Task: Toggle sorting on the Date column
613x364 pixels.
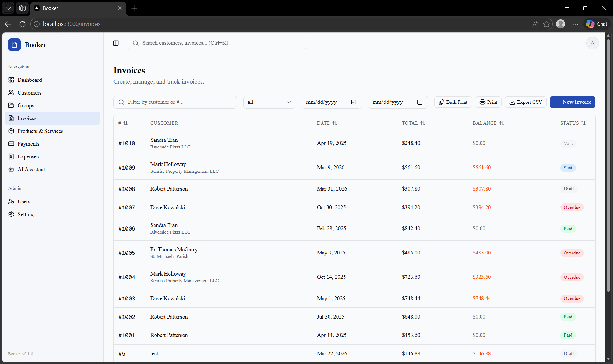Action: (x=335, y=123)
